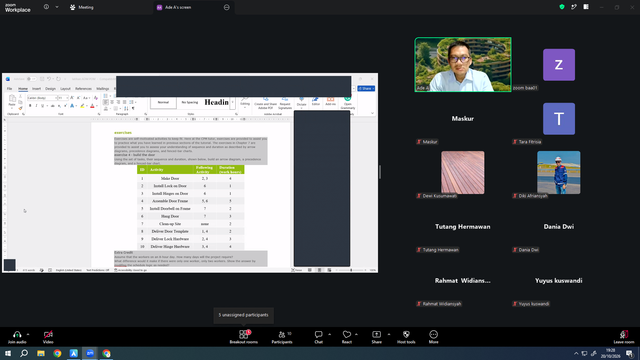The image size is (640, 360).
Task: Click Join audio headphone icon
Action: tap(17, 334)
